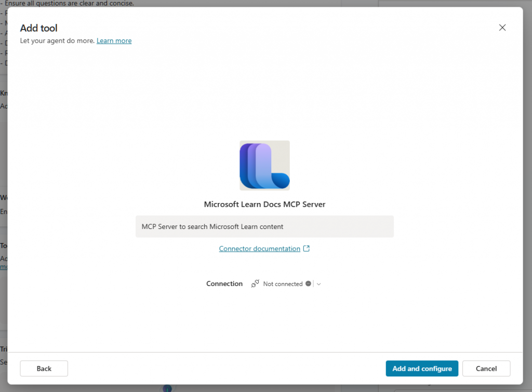Image resolution: width=532 pixels, height=392 pixels.
Task: Click the plug icon next to Connection label
Action: [255, 283]
